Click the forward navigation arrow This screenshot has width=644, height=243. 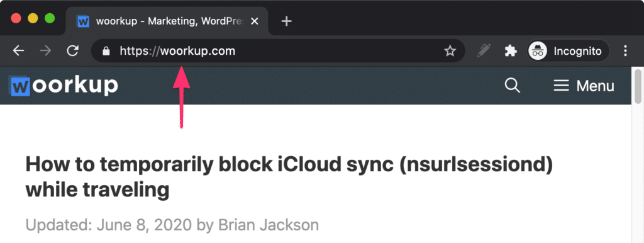coord(45,51)
